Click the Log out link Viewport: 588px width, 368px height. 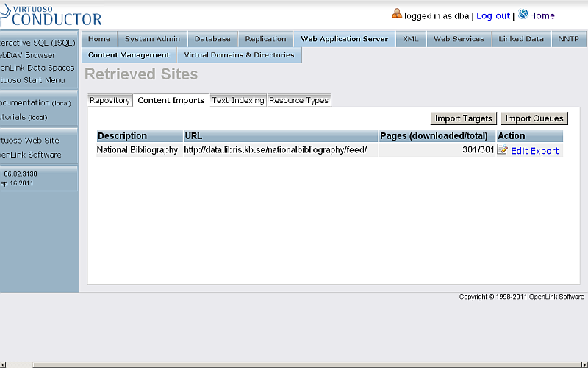click(493, 15)
